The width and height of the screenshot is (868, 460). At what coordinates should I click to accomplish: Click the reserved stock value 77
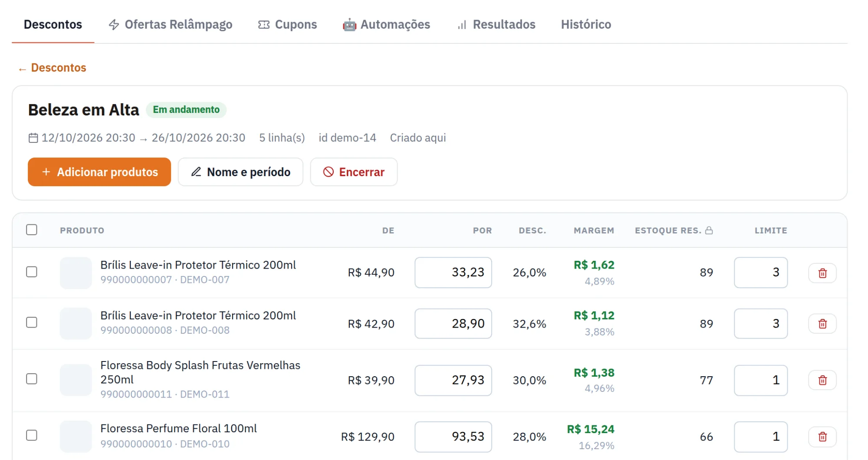point(707,380)
